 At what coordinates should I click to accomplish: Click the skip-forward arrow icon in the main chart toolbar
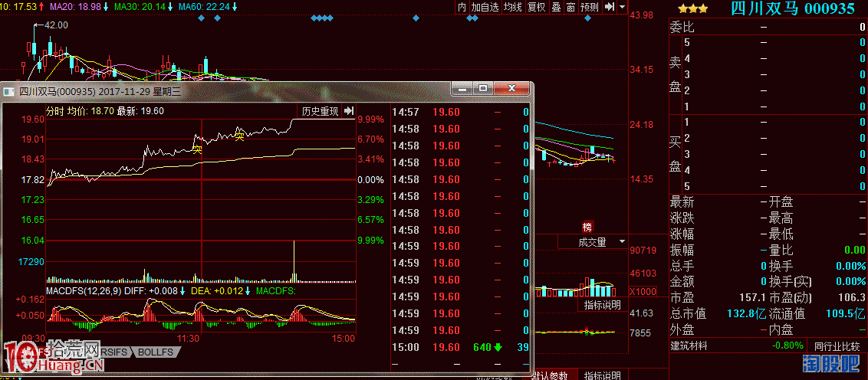click(610, 7)
